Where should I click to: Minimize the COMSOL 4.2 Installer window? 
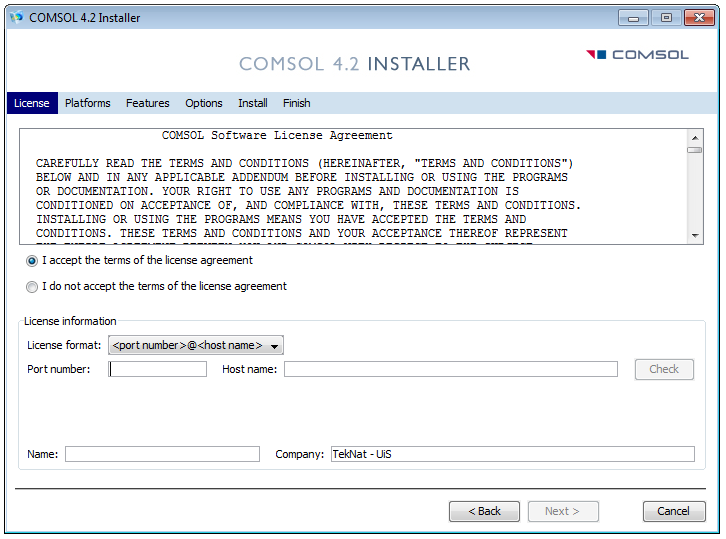[633, 18]
